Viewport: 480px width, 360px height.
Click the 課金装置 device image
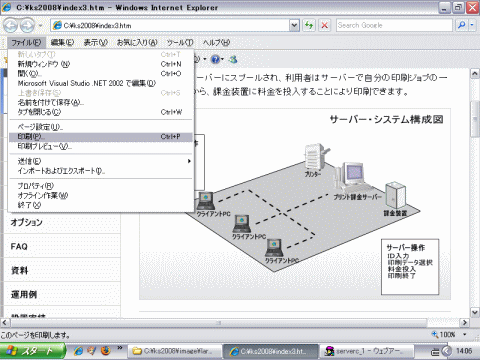(x=396, y=195)
